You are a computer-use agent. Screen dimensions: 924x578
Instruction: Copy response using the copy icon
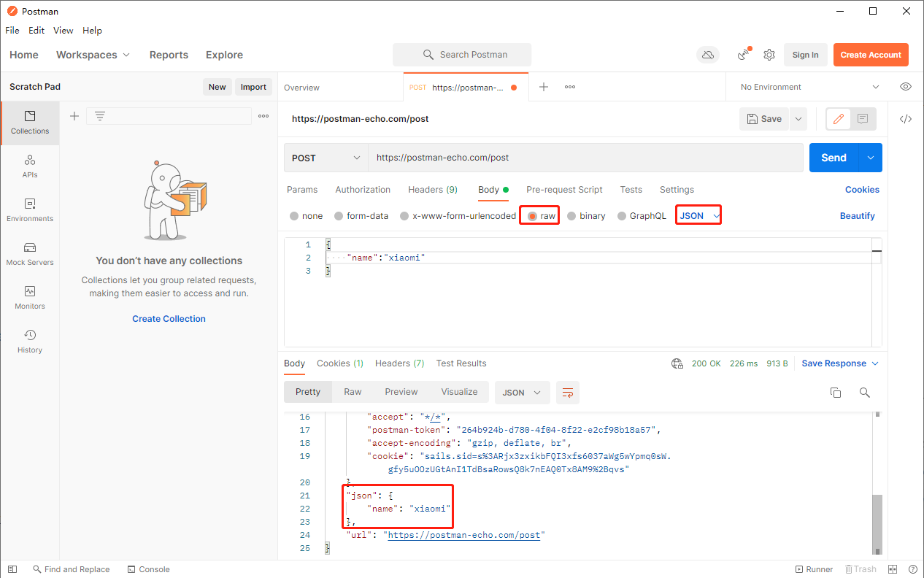coord(836,393)
